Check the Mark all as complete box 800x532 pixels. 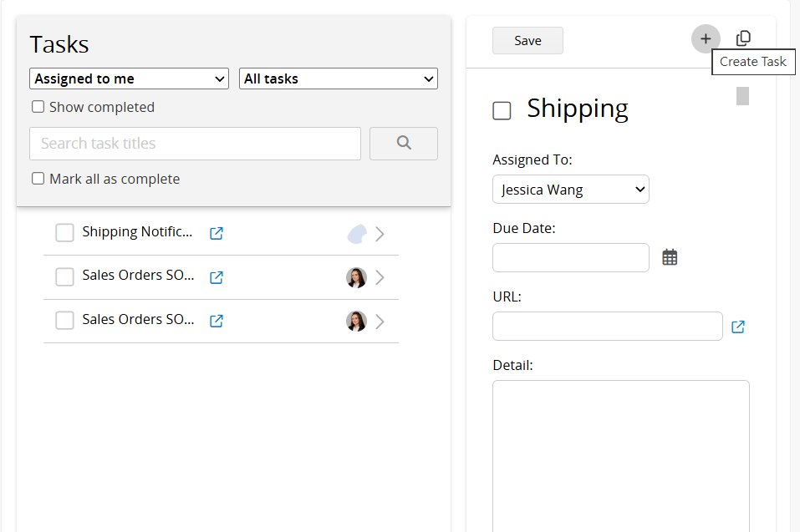[x=38, y=179]
